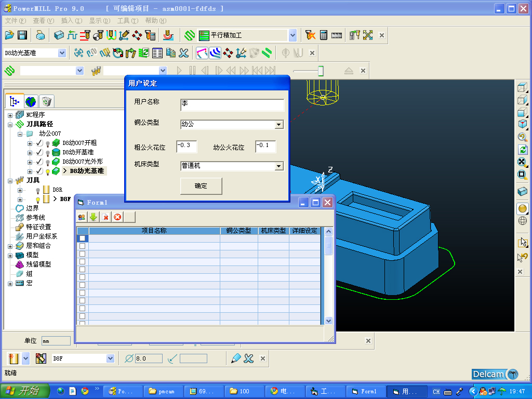Check the second row checkbox in Form1 table
The height and width of the screenshot is (399, 532).
point(82,246)
